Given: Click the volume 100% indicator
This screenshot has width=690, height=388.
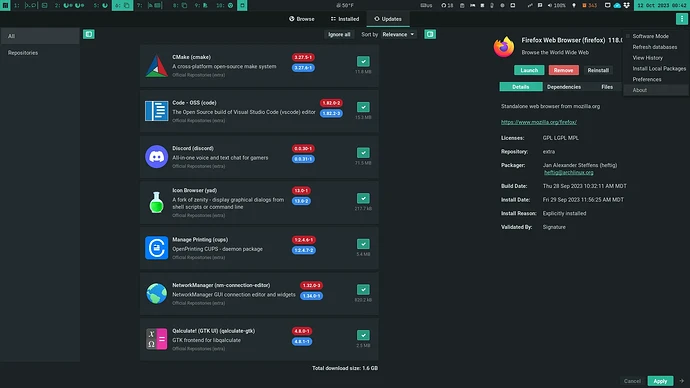Looking at the screenshot, I should 557,5.
